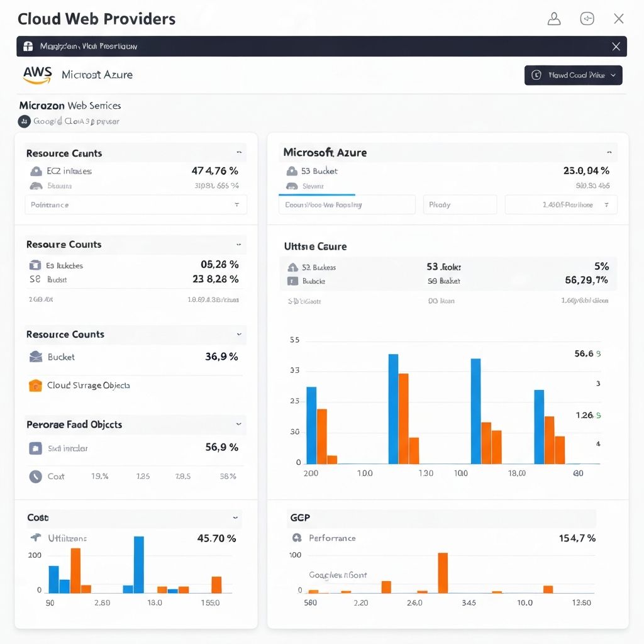Click the 53 Bucket icon in Azure panel
The image size is (644, 644).
292,171
